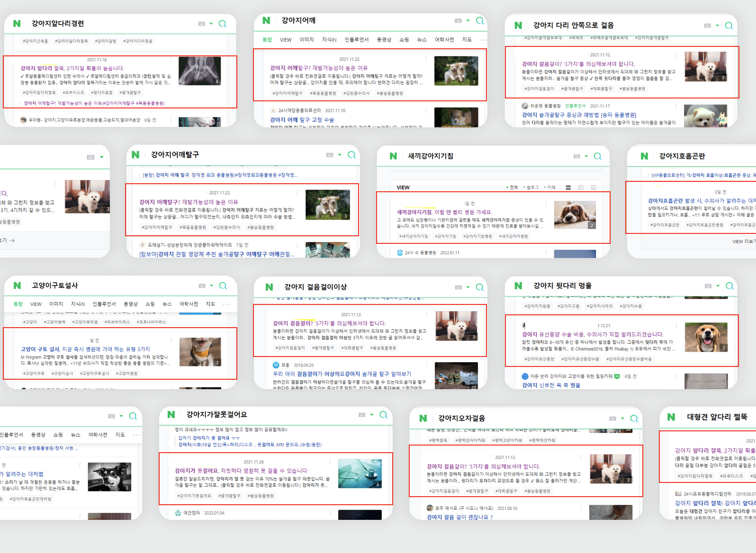
Task: Click hashtag #새끼강아지기침병원 under 새끼강아지기침 post
Action: [513, 236]
